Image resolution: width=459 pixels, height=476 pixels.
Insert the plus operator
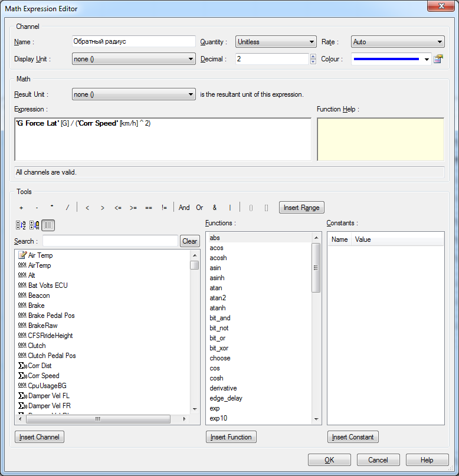(x=21, y=208)
